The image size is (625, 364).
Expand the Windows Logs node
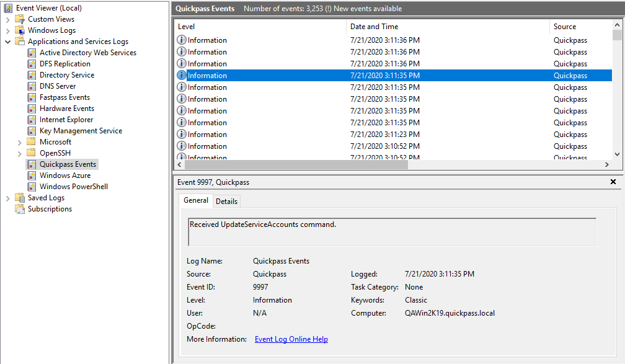tap(7, 30)
